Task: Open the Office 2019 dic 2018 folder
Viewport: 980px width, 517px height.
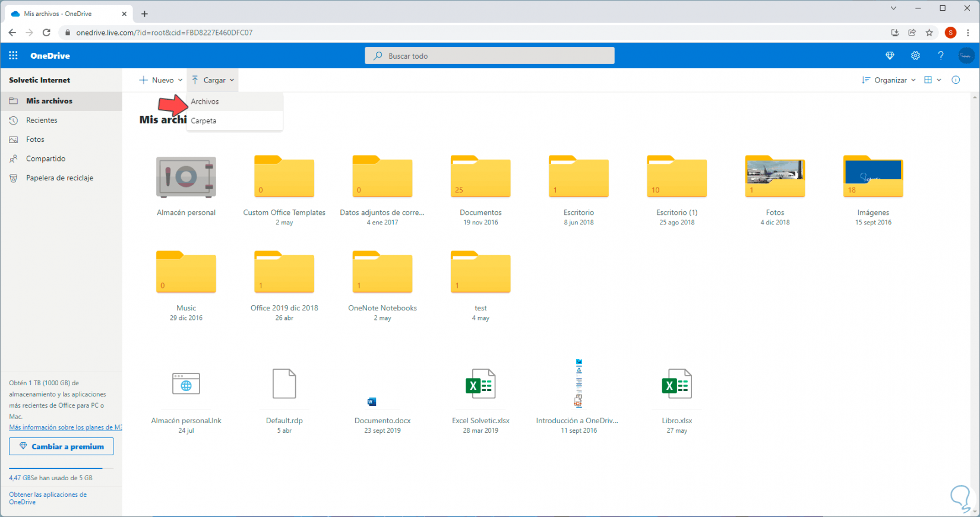Action: [x=284, y=272]
